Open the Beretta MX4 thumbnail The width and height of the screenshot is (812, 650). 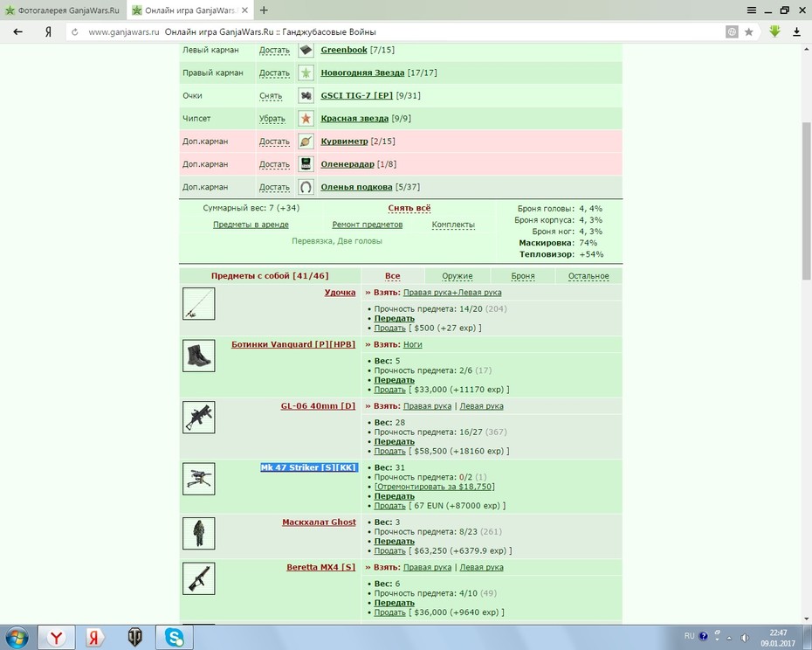[x=199, y=578]
